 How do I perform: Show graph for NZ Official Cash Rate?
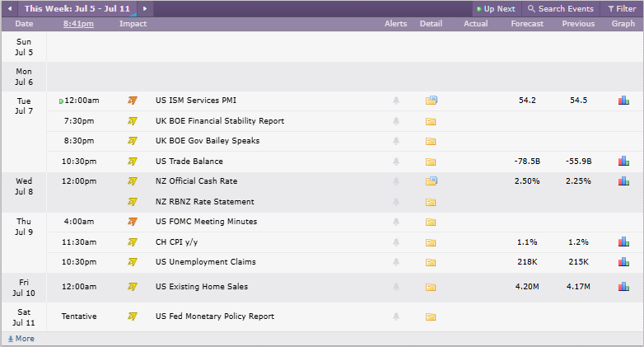point(623,181)
